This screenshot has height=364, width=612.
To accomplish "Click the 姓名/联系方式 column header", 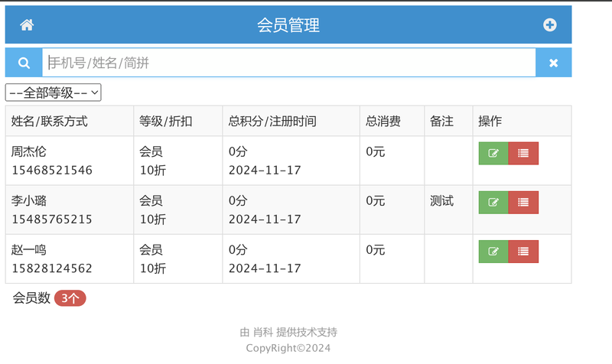I will pyautogui.click(x=49, y=122).
